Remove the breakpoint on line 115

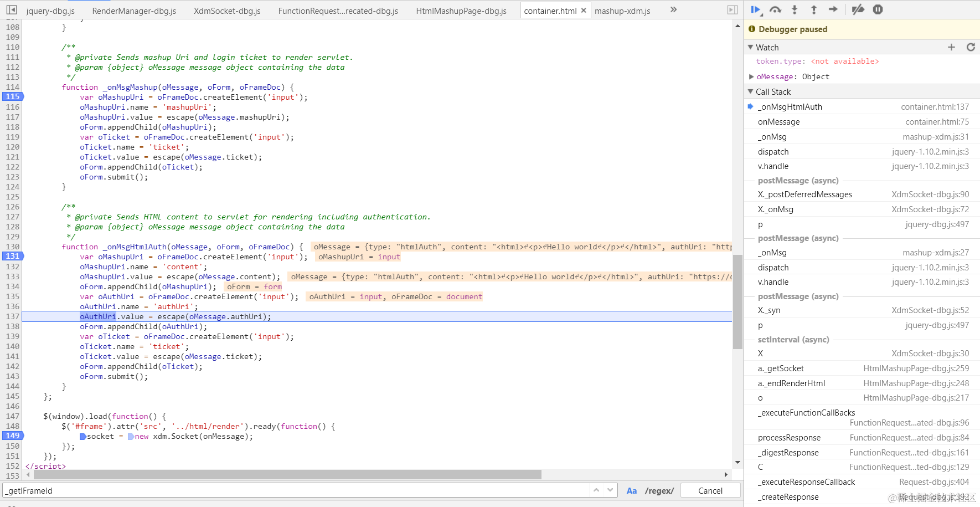coord(12,96)
